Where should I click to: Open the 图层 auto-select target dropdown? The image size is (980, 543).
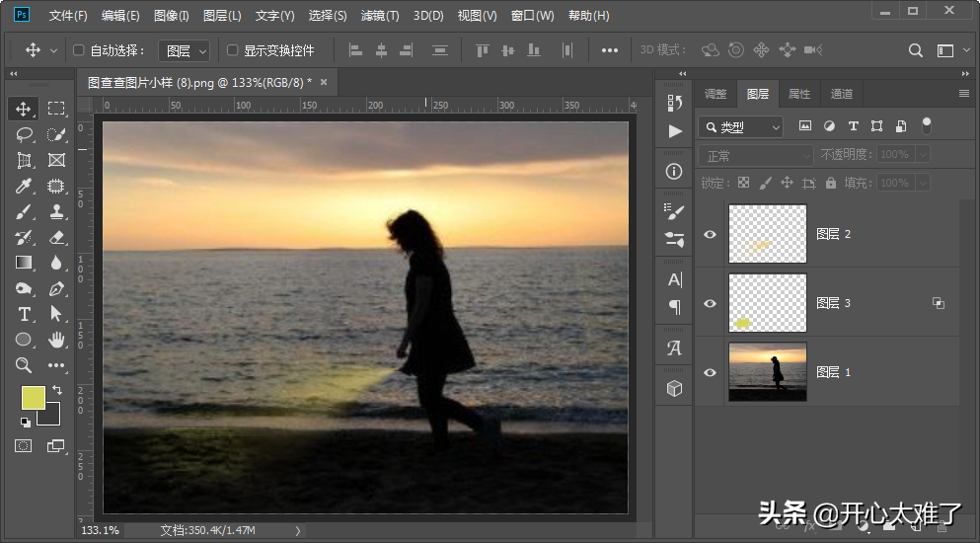pyautogui.click(x=186, y=50)
